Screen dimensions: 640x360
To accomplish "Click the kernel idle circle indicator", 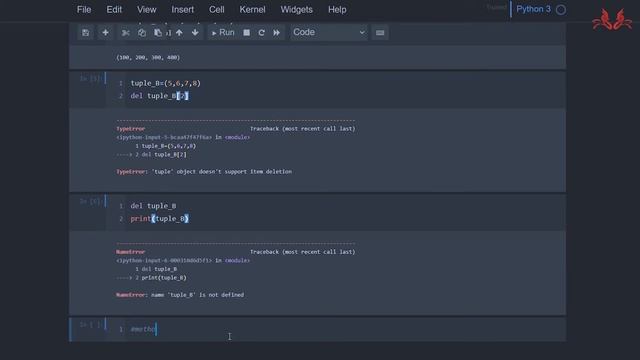I will [x=561, y=10].
